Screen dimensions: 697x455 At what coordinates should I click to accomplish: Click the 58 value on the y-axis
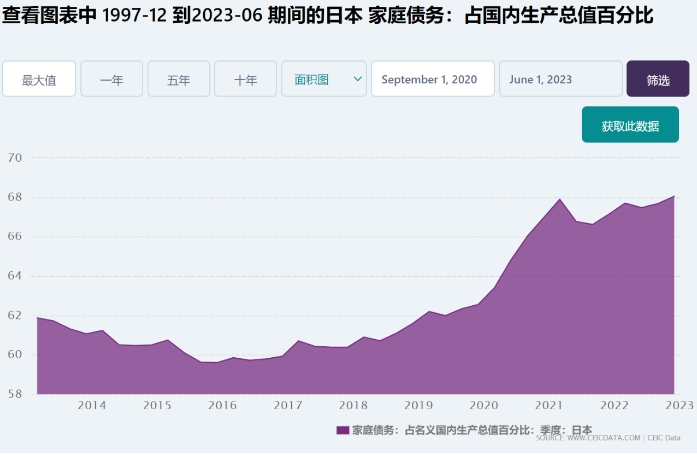14,394
